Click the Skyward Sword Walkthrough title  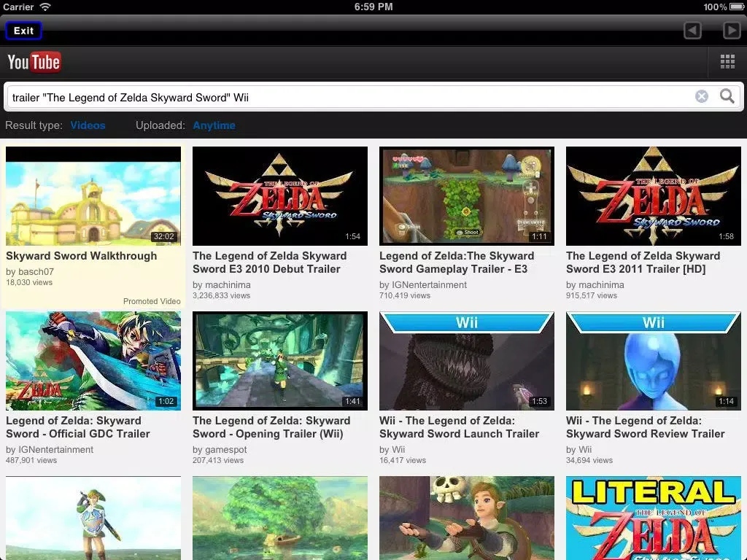(x=82, y=256)
